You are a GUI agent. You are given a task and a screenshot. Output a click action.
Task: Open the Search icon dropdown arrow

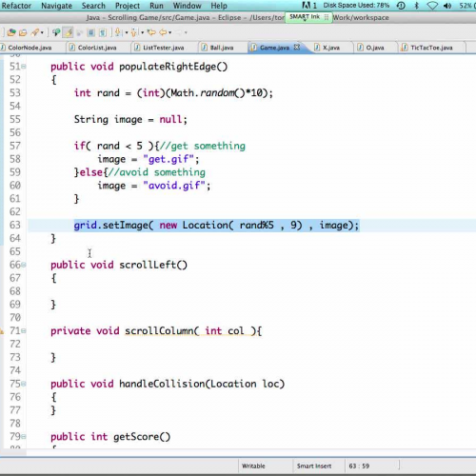point(42,32)
